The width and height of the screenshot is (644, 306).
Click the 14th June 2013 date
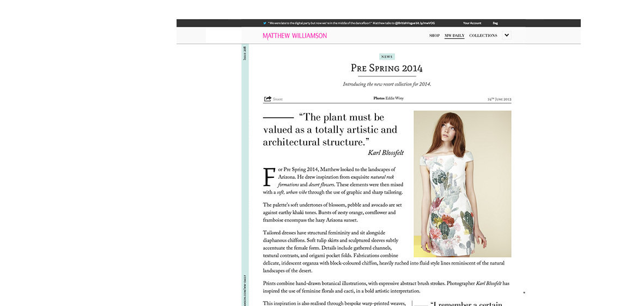[499, 99]
